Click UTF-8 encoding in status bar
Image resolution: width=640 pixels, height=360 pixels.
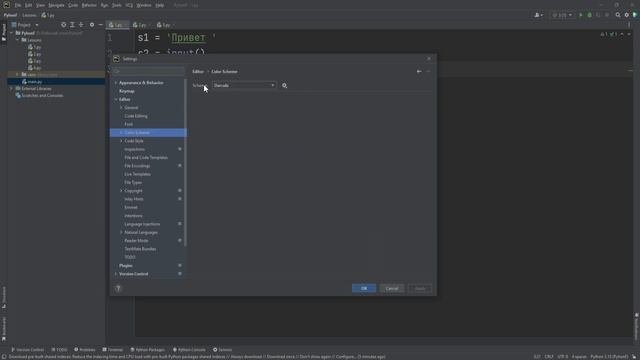click(x=562, y=357)
